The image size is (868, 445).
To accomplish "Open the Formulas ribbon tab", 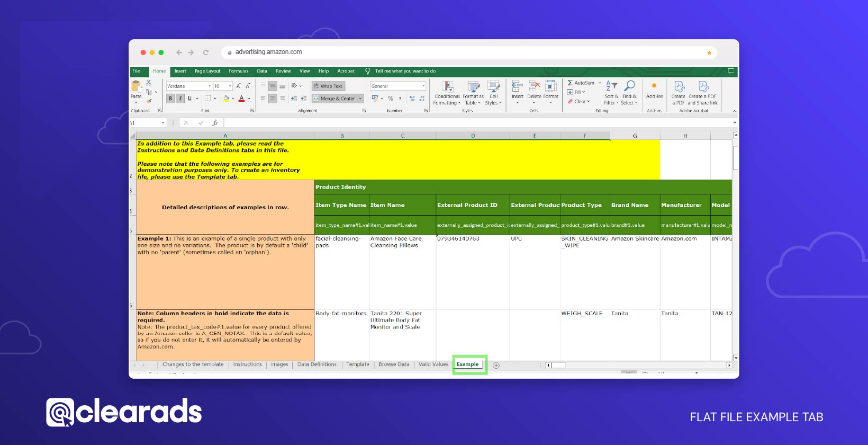I will pyautogui.click(x=239, y=71).
